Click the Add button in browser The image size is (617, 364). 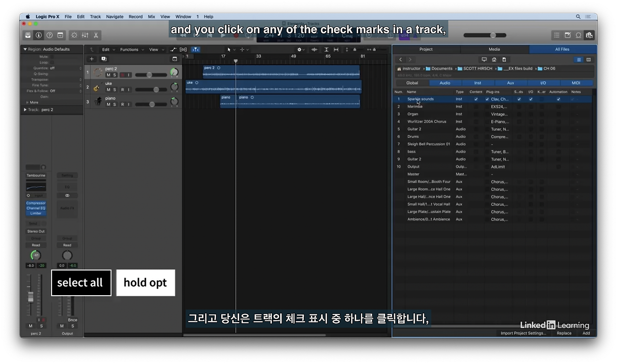point(586,333)
